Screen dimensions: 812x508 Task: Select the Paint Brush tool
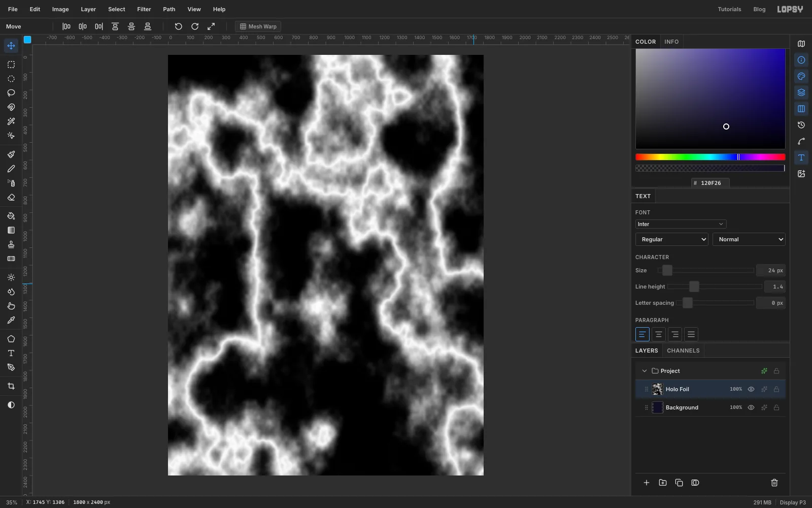[x=11, y=154]
